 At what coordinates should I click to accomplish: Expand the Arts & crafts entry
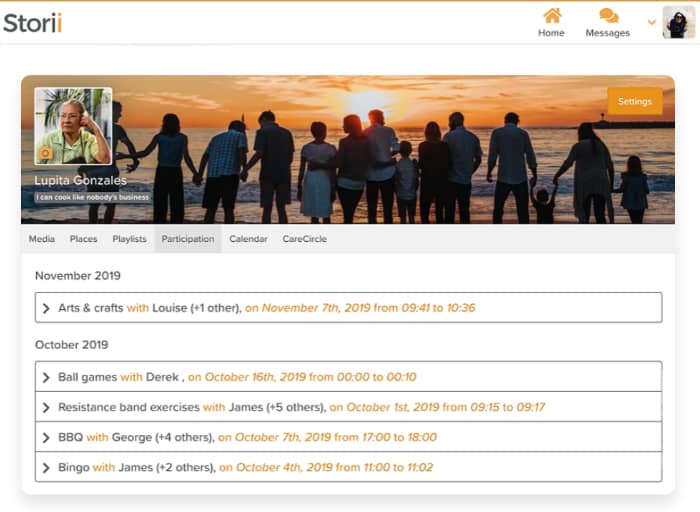[x=46, y=308]
